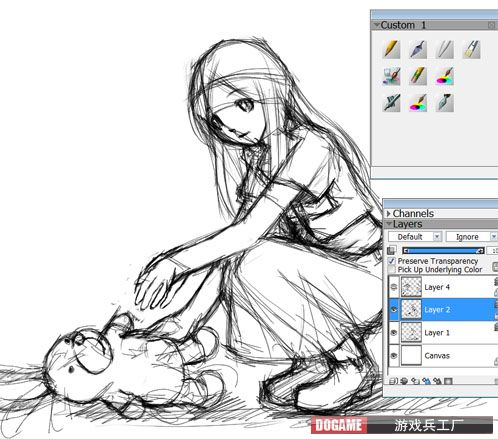Image resolution: width=498 pixels, height=439 pixels.
Task: Click the Layer 2 thumbnail
Action: (x=411, y=310)
